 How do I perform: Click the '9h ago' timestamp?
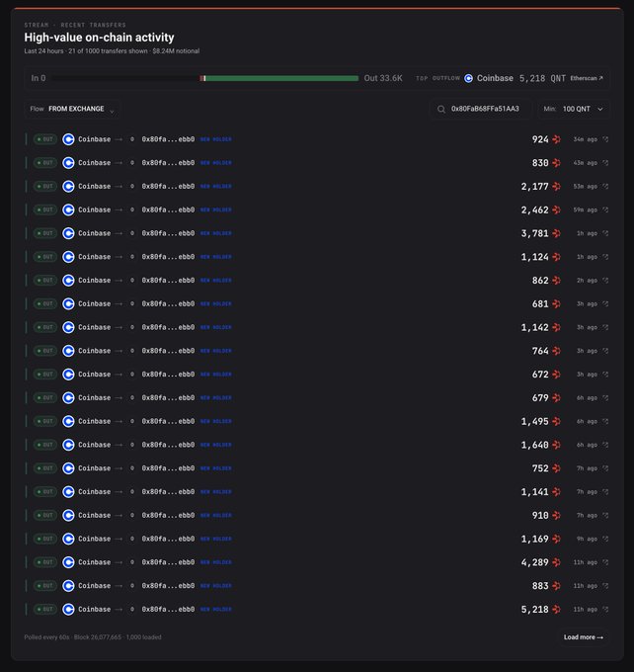[587, 539]
